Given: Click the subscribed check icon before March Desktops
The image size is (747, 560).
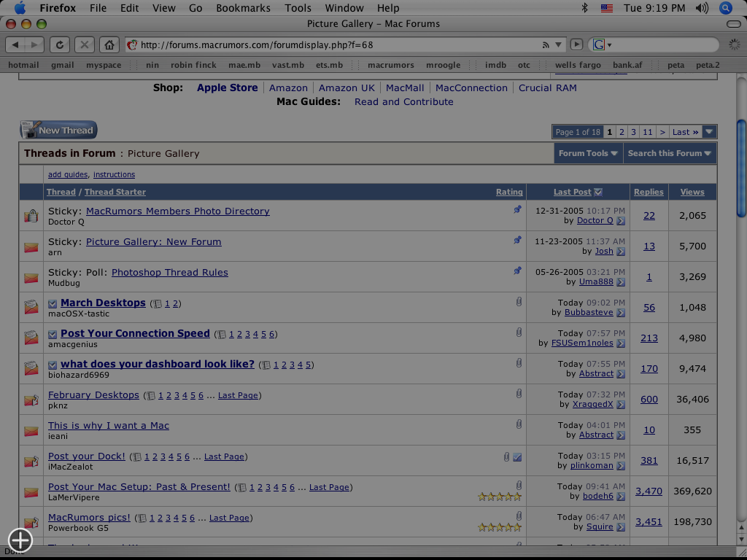Looking at the screenshot, I should point(53,304).
